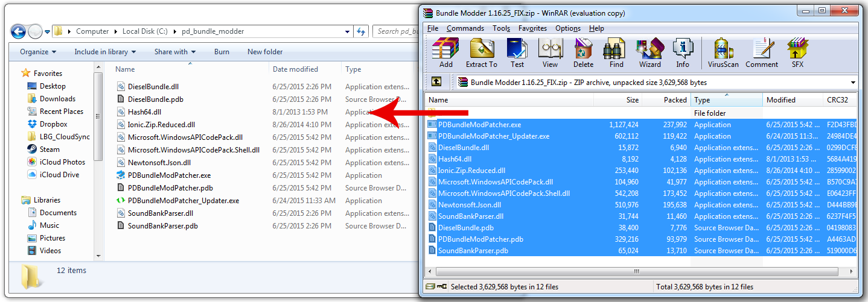Click Computer in the address breadcrumb

(92, 31)
